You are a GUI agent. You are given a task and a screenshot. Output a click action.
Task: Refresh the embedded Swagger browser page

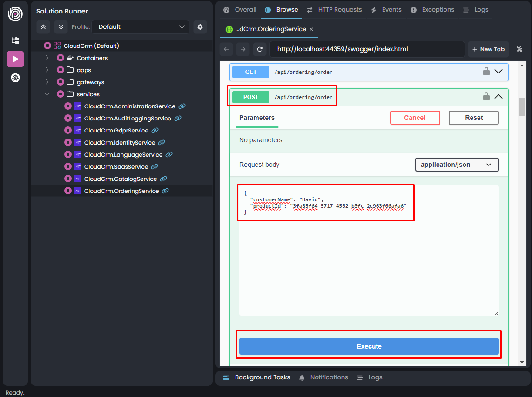(260, 49)
